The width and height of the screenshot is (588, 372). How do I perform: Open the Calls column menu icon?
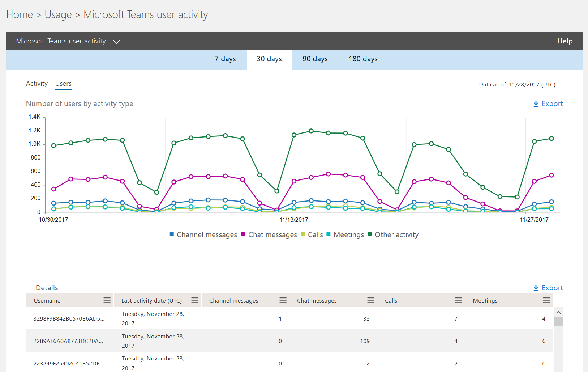pyautogui.click(x=458, y=300)
